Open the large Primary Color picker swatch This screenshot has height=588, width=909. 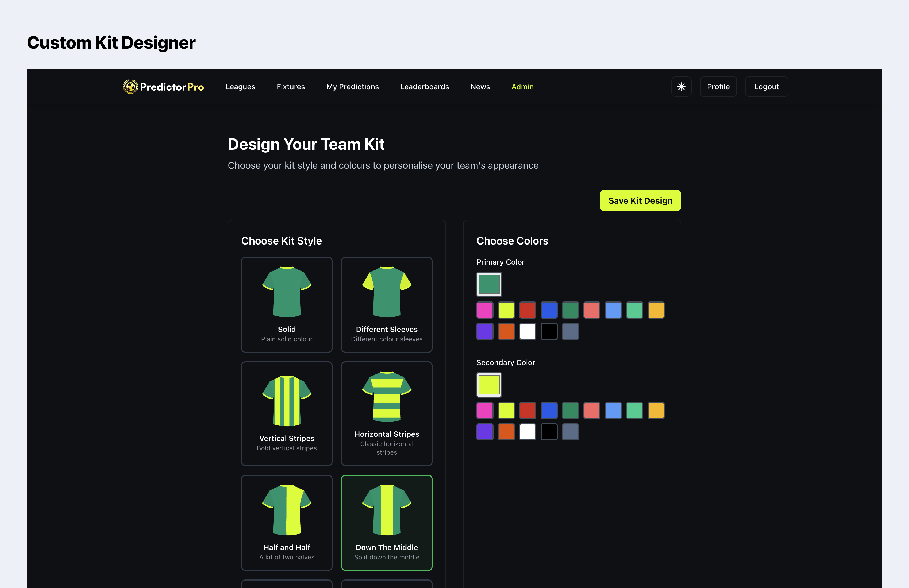click(x=489, y=284)
